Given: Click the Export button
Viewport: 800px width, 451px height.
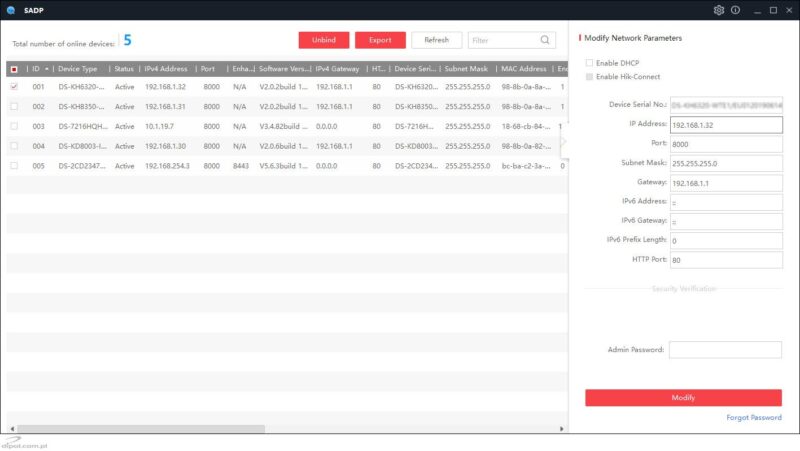Looking at the screenshot, I should pyautogui.click(x=380, y=40).
